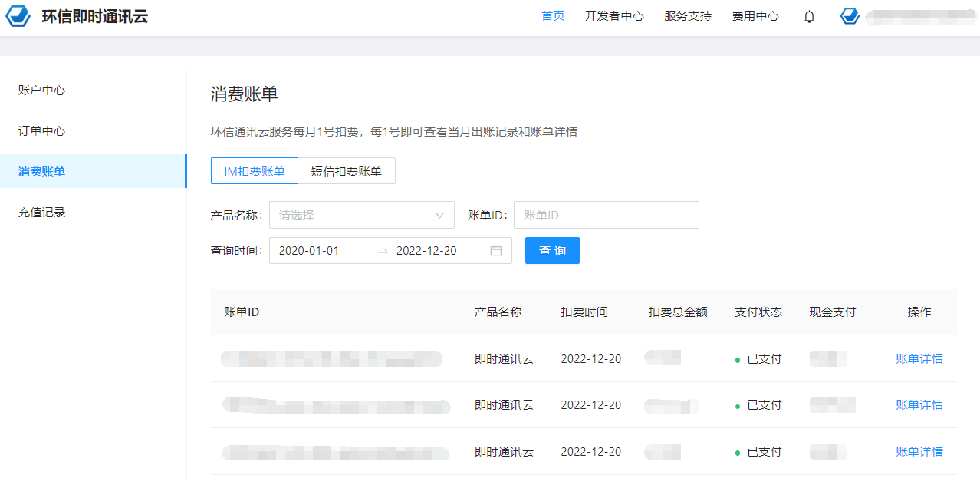Click the end date 2022-12-20 field

coord(426,251)
